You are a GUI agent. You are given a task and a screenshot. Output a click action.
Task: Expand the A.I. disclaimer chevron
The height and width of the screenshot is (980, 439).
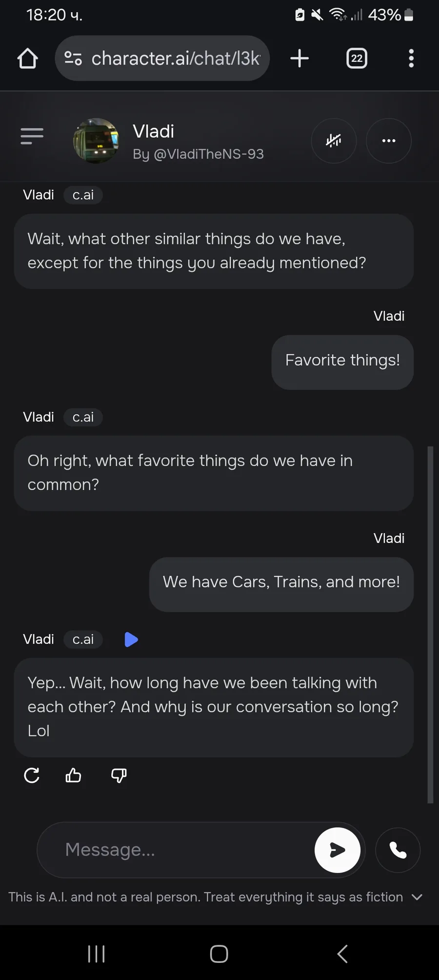(417, 897)
